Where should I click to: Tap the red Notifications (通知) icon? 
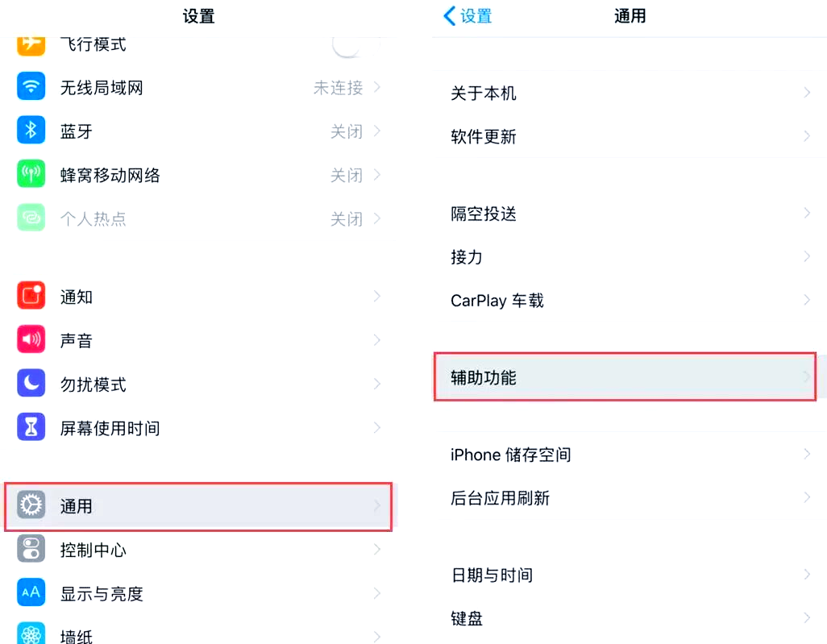[31, 297]
